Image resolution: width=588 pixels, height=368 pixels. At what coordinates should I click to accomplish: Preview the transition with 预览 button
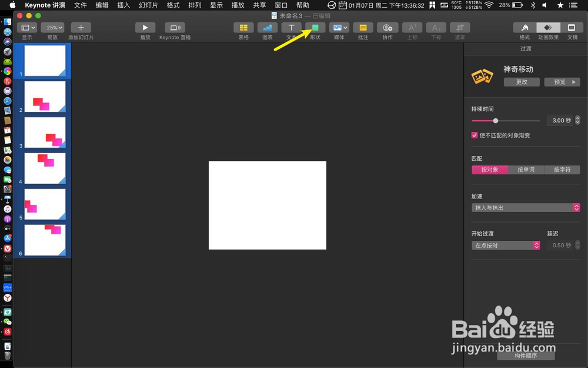pos(562,82)
